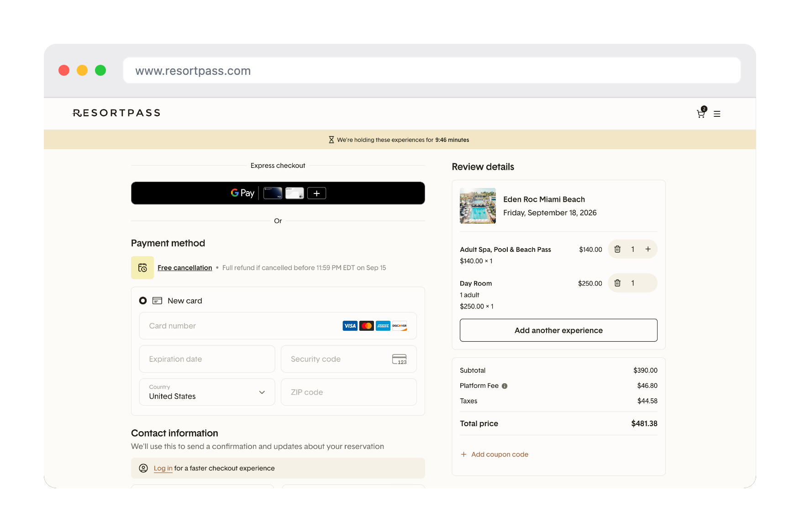Click Add another experience button

point(558,330)
